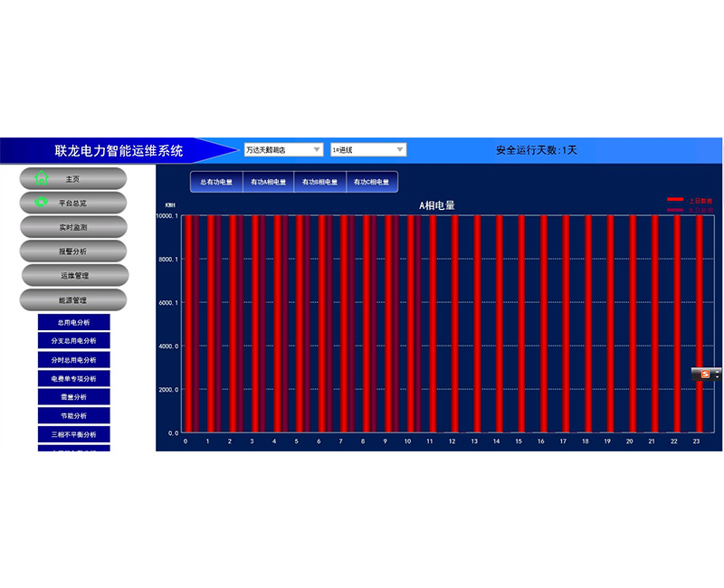Go to 报警分析 in the sidebar
Image resolution: width=724 pixels, height=588 pixels.
[73, 251]
